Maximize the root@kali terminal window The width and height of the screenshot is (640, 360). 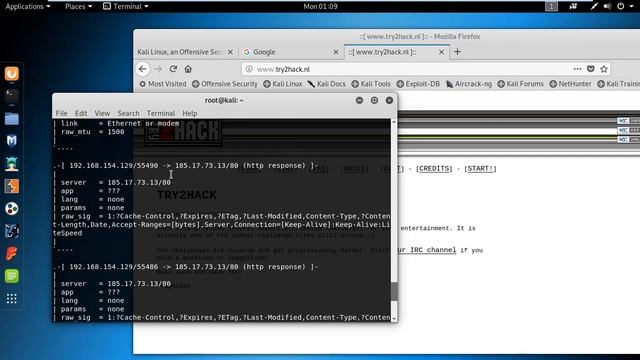click(374, 100)
